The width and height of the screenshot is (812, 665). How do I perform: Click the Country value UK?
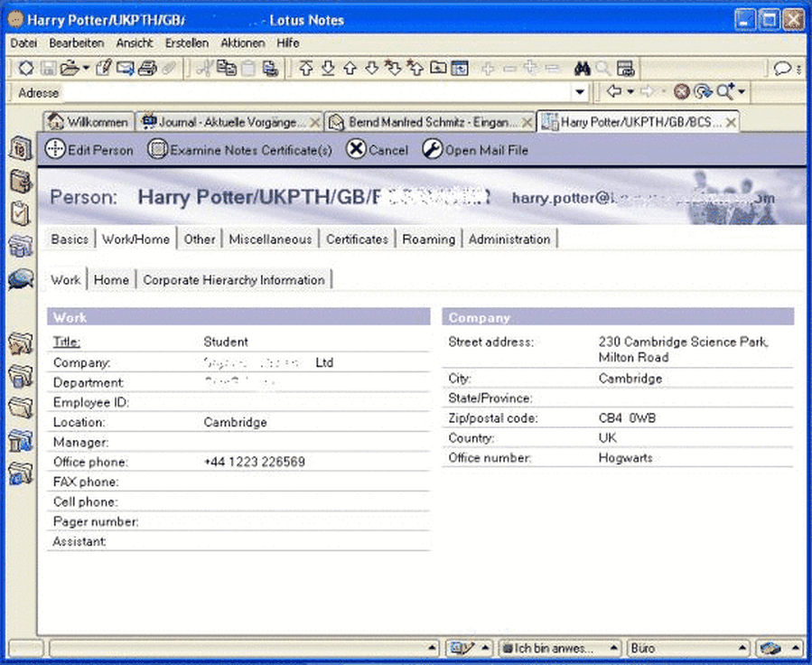pos(608,437)
